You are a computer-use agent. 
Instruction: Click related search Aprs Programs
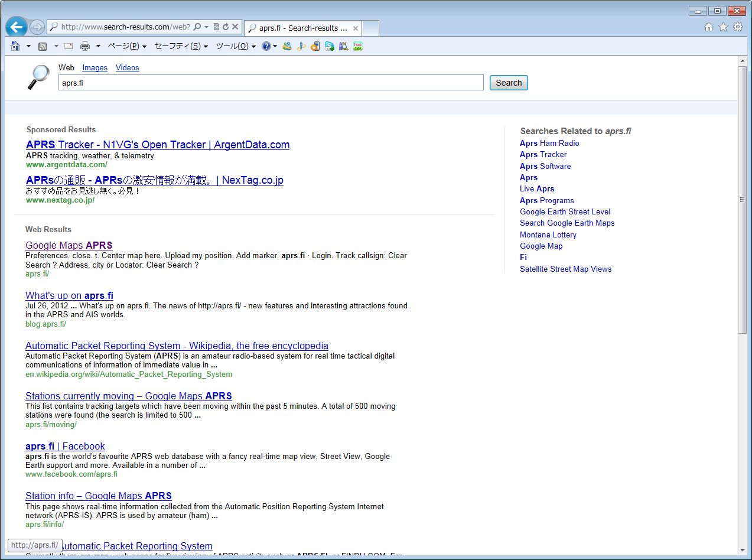tap(547, 200)
